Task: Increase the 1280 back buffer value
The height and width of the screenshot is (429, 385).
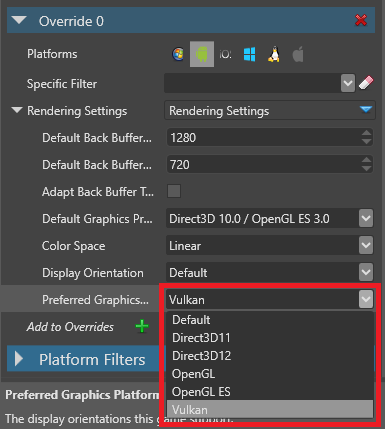Action: point(366,133)
